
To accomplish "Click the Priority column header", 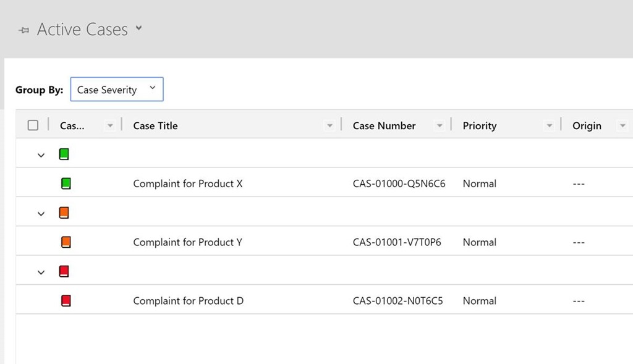I will [479, 125].
